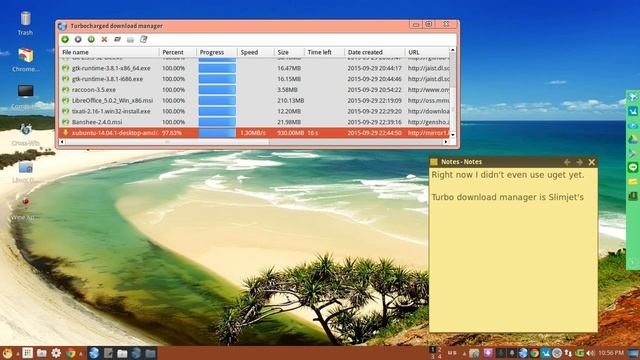The image size is (640, 360).
Task: Open the Computer desktop icon
Action: pos(25,96)
